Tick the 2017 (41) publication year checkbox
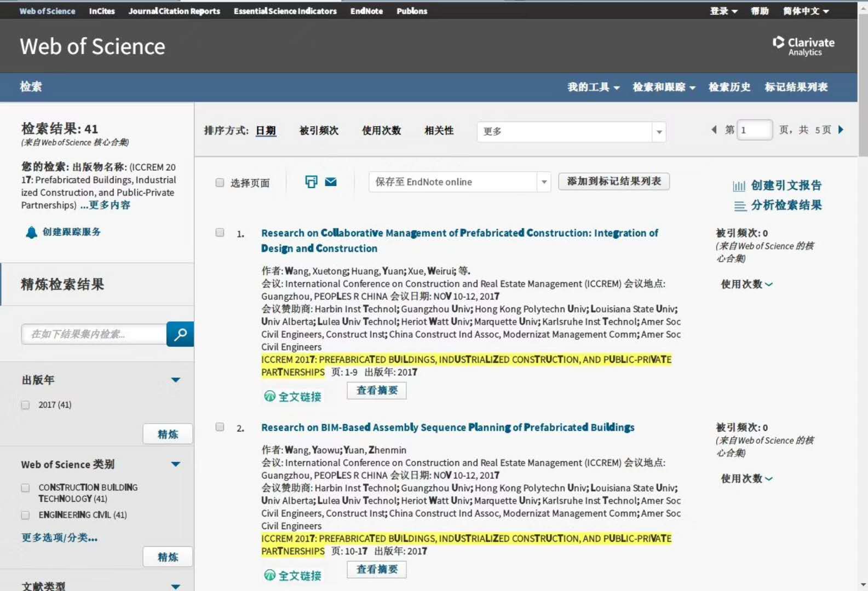868x591 pixels. 25,405
